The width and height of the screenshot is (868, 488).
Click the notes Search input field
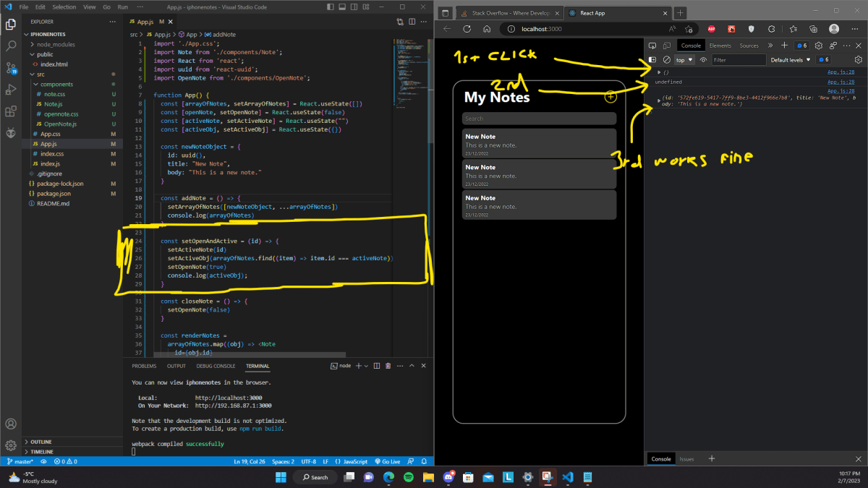click(539, 118)
